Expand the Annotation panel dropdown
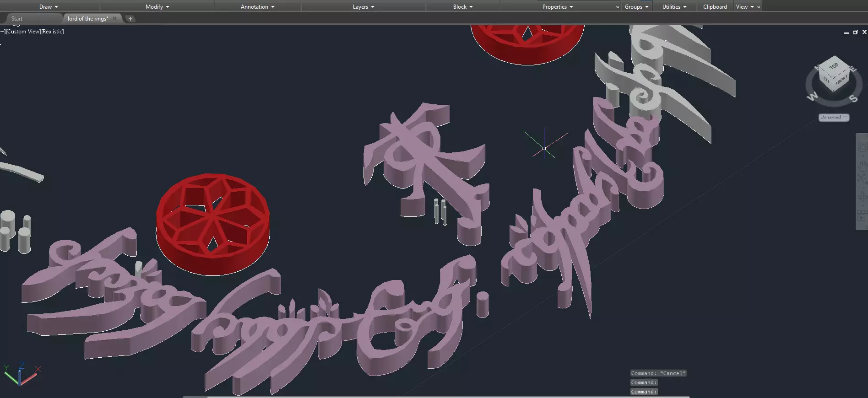Image resolution: width=868 pixels, height=398 pixels. (257, 7)
